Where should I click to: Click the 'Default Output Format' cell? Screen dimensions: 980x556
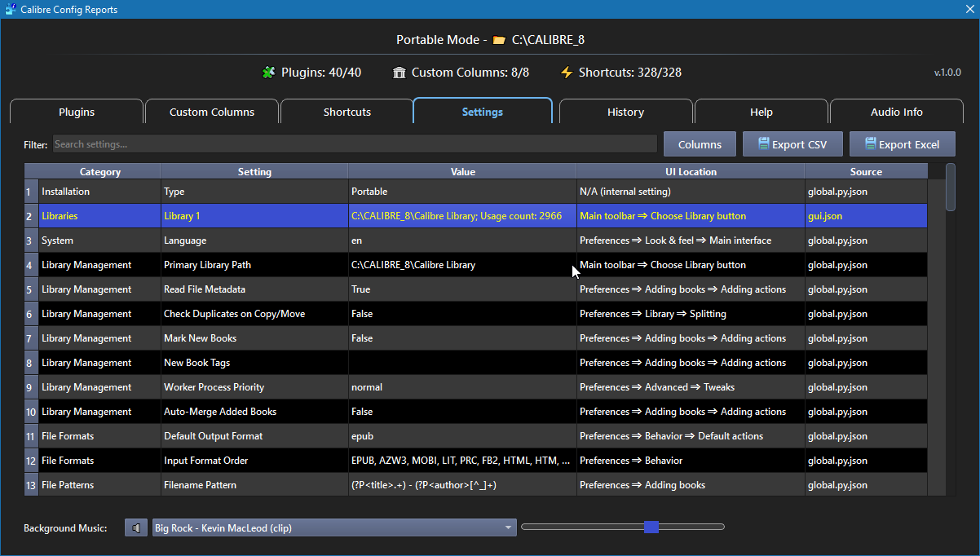click(x=254, y=436)
